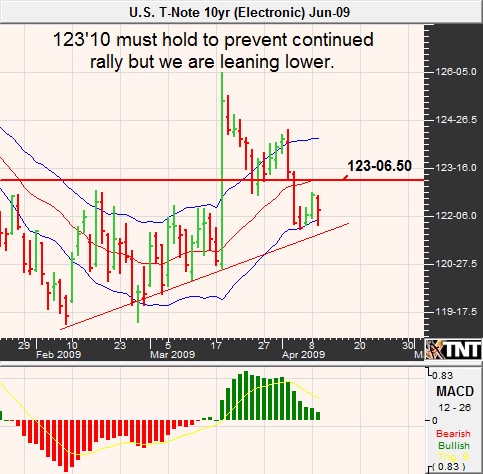Click the '123'10 must hold' commentary text

coord(213,51)
